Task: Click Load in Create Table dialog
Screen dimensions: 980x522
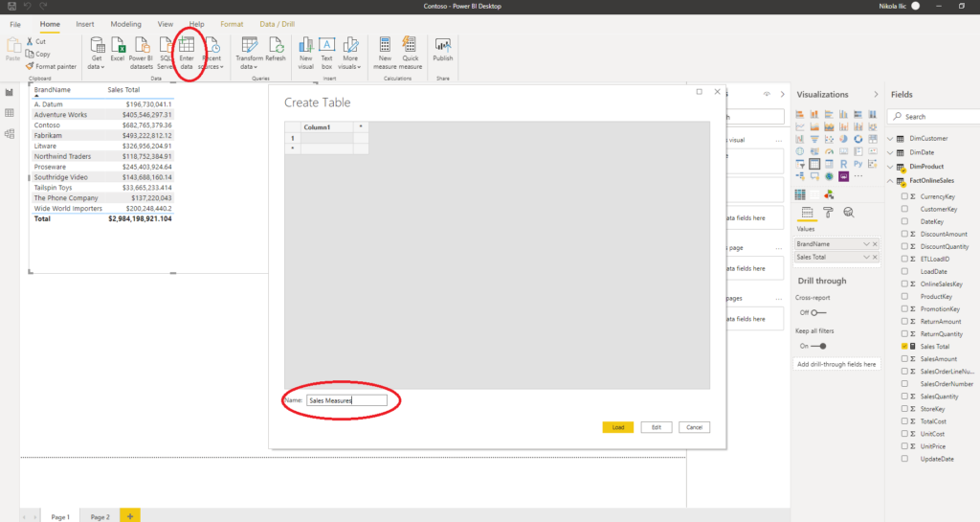Action: (x=618, y=427)
